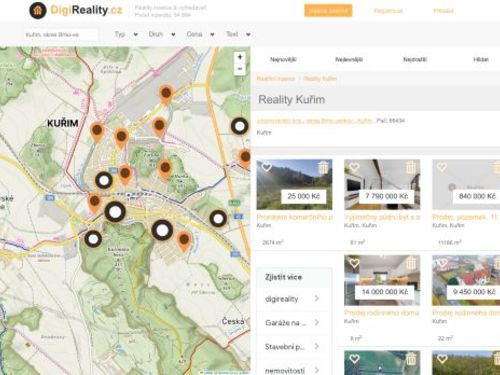Image resolution: width=500 pixels, height=375 pixels.
Task: Remove the 25 000 Kč listing via trash icon
Action: tap(323, 167)
